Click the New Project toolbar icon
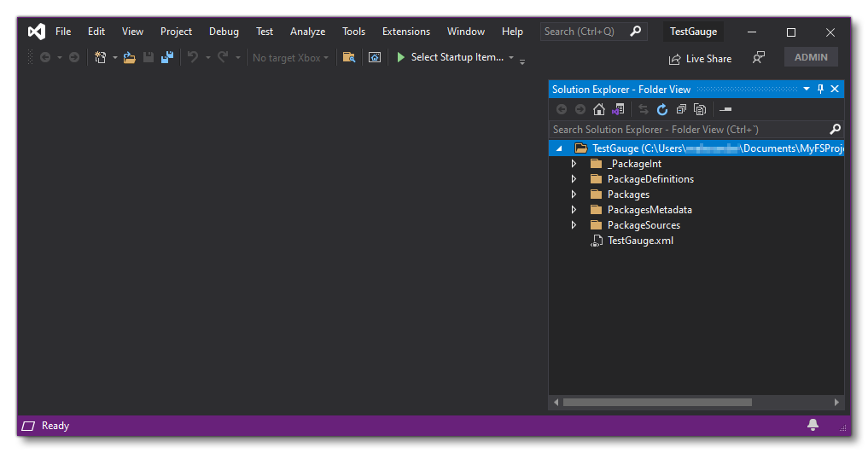This screenshot has height=453, width=868. point(100,57)
